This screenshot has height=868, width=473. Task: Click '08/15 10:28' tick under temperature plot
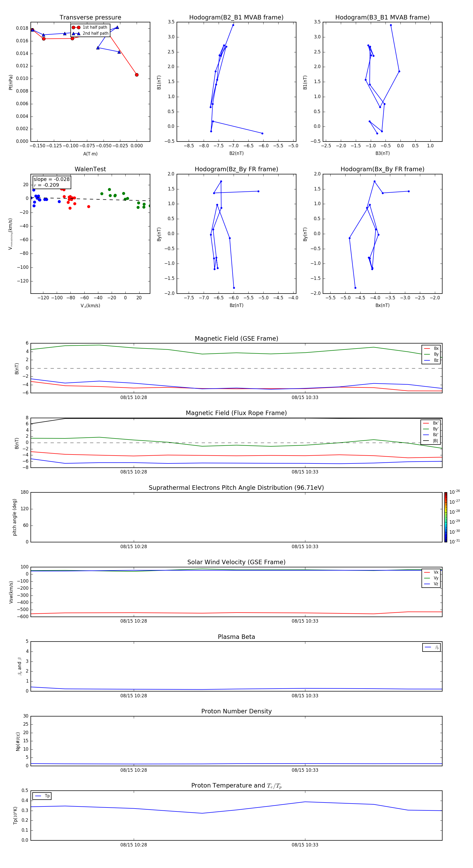point(134,845)
